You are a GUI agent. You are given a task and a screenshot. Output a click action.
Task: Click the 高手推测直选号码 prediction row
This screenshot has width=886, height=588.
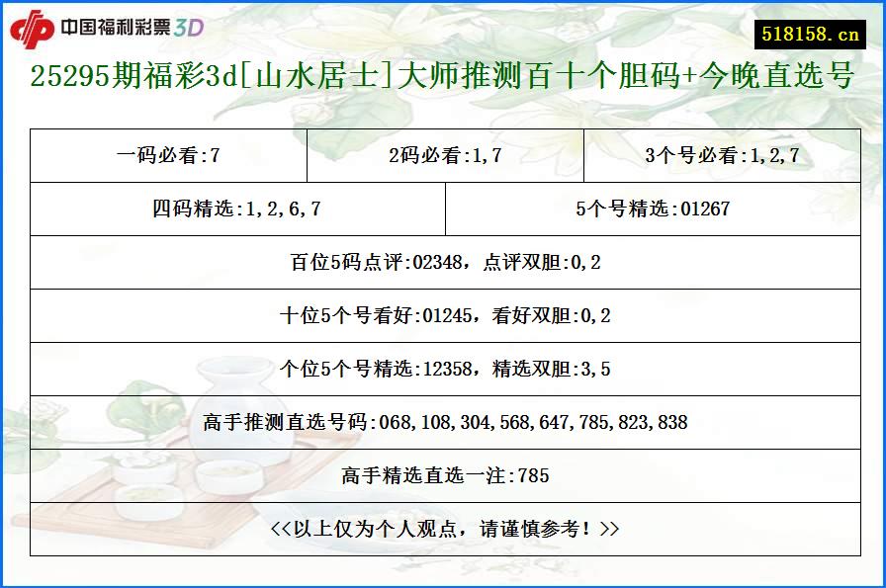tap(443, 420)
